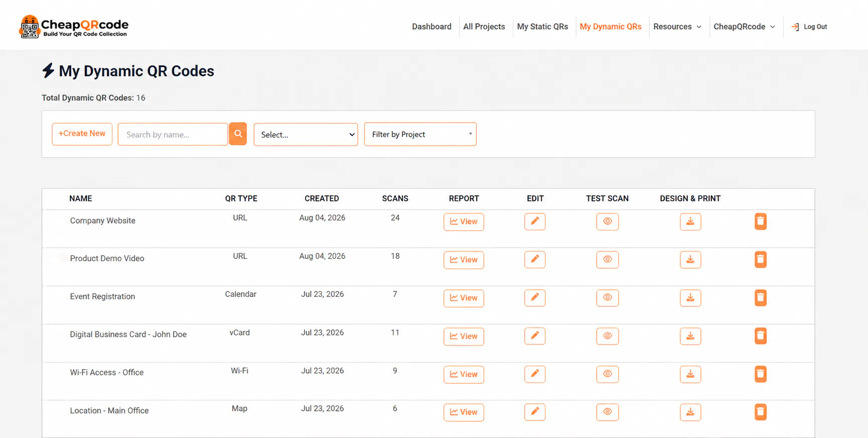Open editor for Wi-Fi Access - Office
The height and width of the screenshot is (438, 868).
click(x=535, y=374)
